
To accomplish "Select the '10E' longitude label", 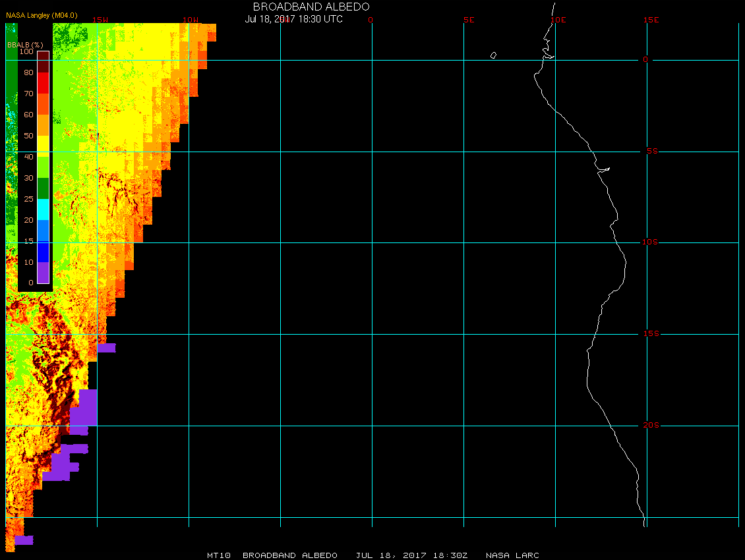I will pos(558,20).
